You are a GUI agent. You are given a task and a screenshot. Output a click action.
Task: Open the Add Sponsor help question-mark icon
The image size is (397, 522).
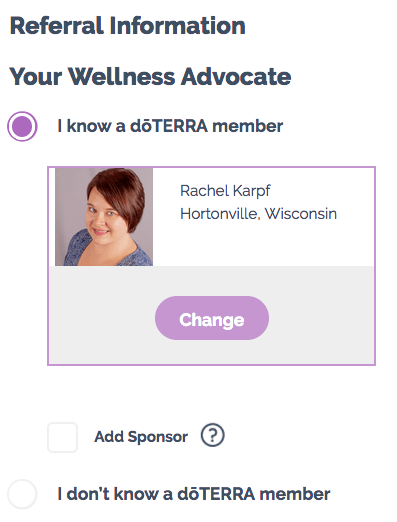[x=213, y=435]
